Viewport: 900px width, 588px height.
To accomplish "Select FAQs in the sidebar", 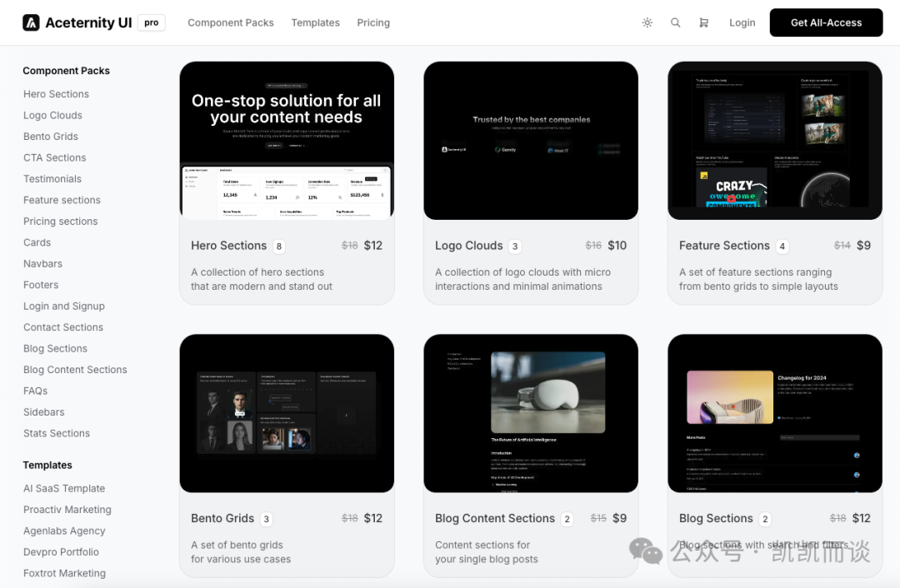I will point(36,391).
